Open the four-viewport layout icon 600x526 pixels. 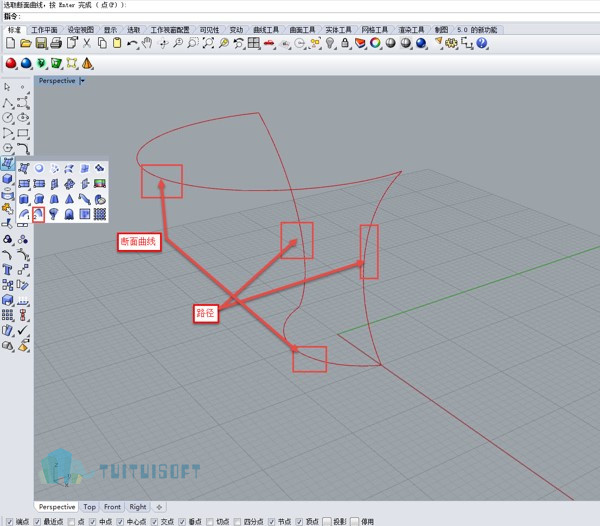254,43
